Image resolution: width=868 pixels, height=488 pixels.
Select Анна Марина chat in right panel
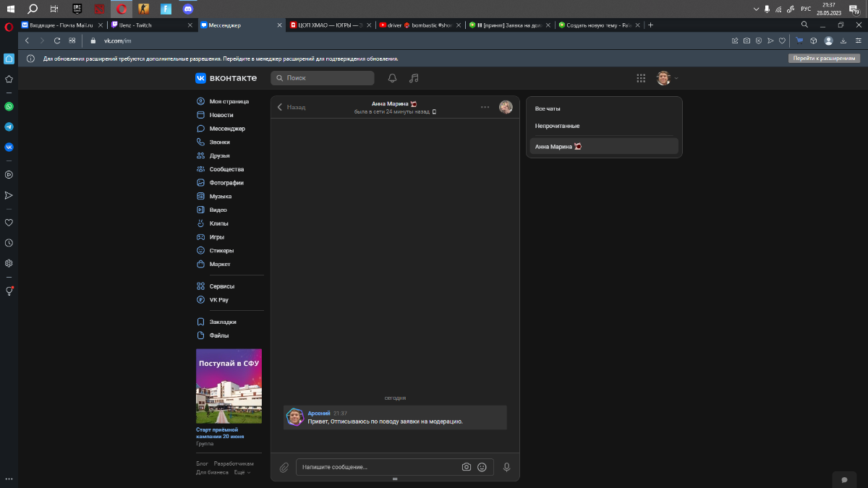pyautogui.click(x=604, y=146)
